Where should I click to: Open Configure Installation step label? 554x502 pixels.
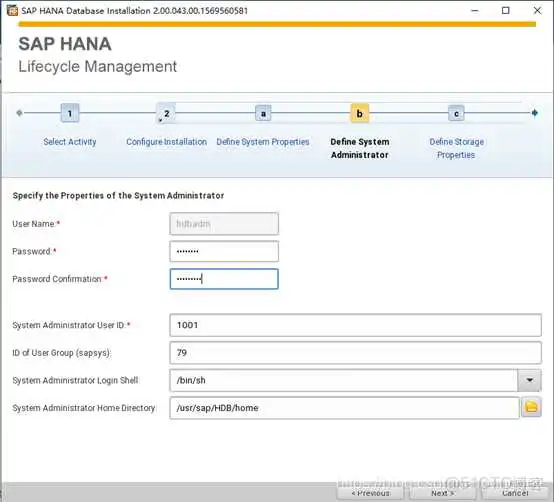point(166,142)
